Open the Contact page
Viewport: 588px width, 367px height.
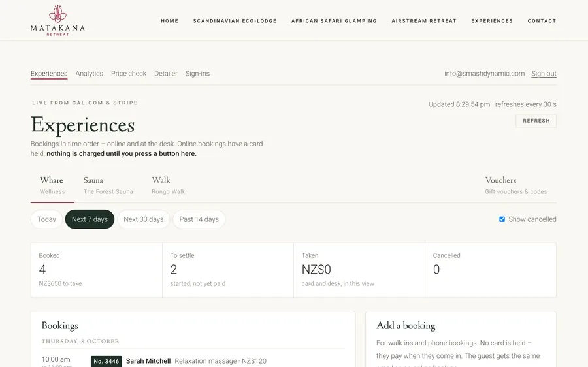542,21
